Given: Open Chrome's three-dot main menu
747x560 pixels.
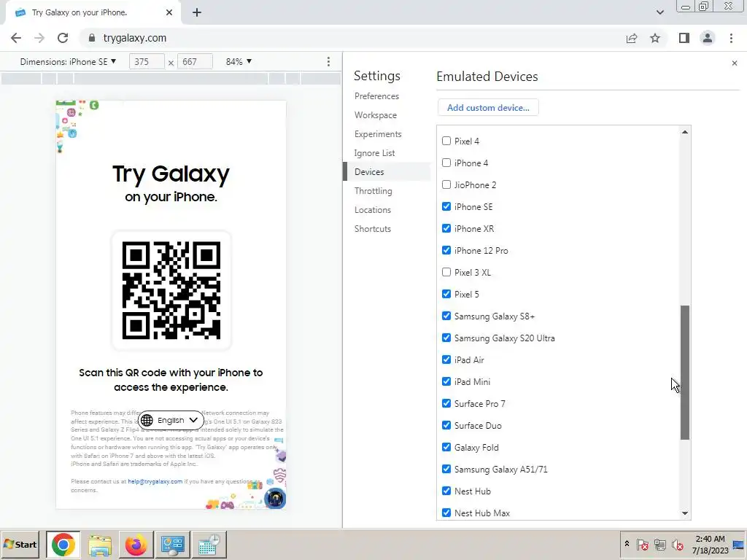Looking at the screenshot, I should coord(731,38).
